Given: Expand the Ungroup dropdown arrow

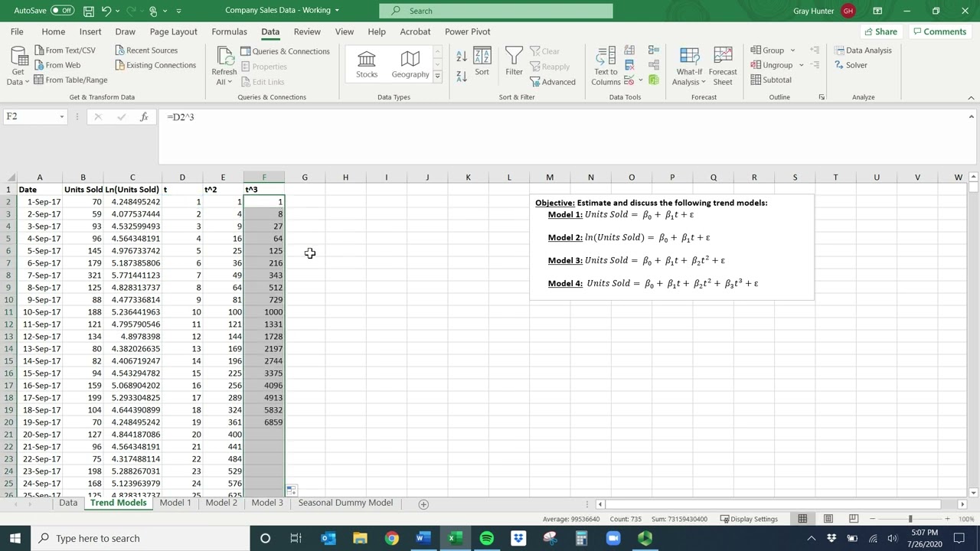Looking at the screenshot, I should point(801,65).
